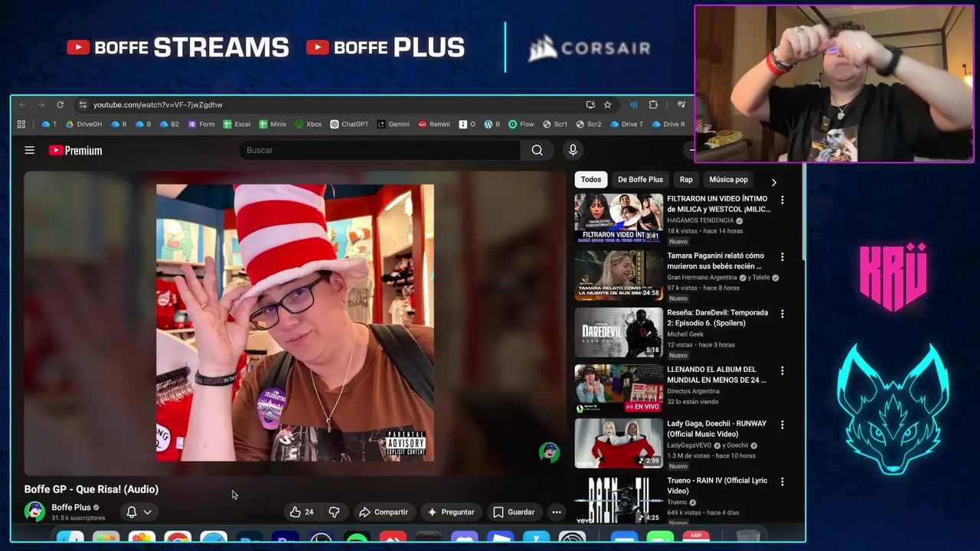Open the Chrome extensions puzzle icon
Screen dimensions: 980x551
tap(653, 105)
